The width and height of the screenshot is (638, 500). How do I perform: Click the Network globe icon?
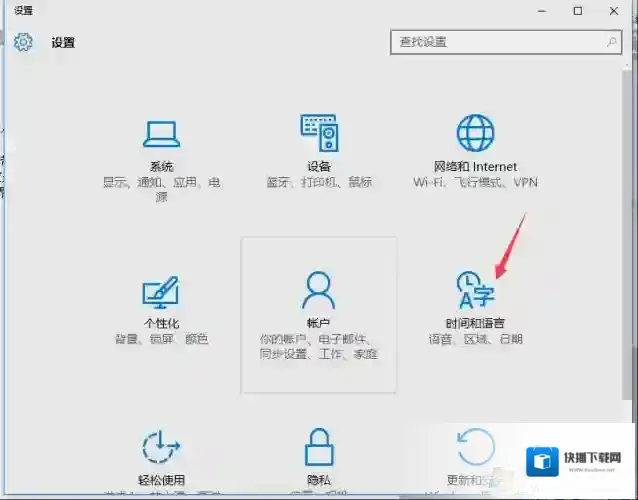point(475,133)
